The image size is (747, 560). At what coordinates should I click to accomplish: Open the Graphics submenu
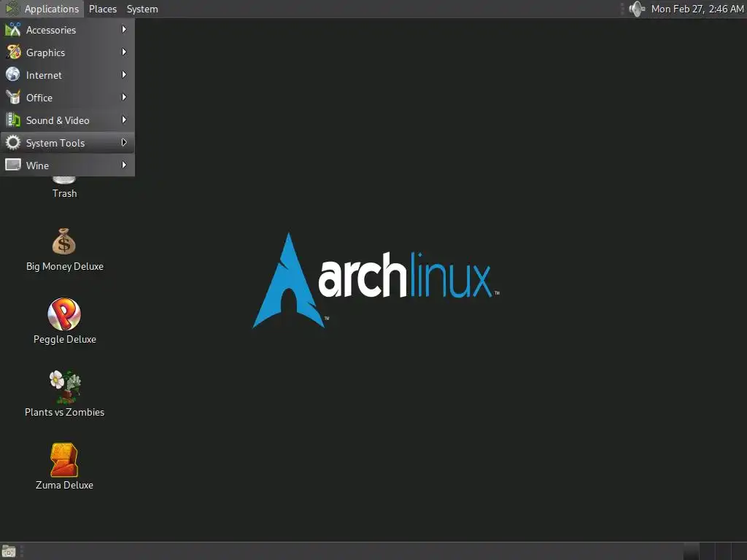pos(68,52)
